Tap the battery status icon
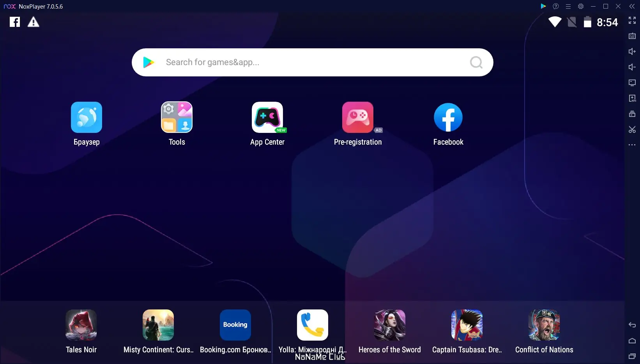This screenshot has width=640, height=364. pyautogui.click(x=587, y=22)
